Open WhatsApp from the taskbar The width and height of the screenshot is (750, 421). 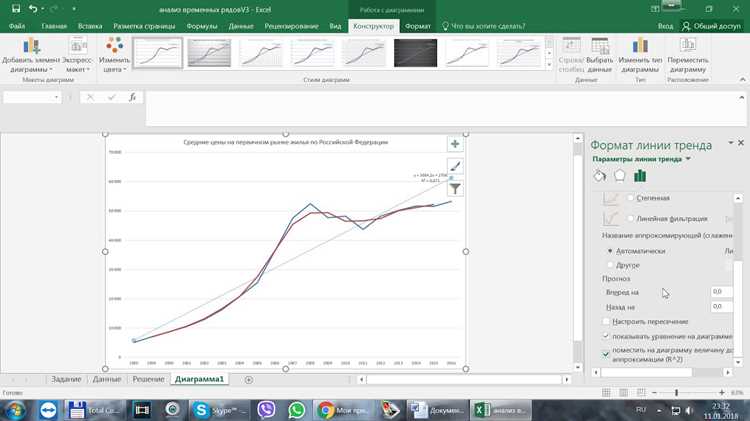297,410
